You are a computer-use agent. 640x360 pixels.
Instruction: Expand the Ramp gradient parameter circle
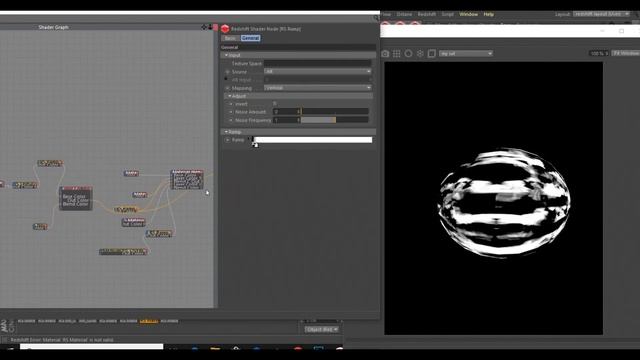click(227, 140)
